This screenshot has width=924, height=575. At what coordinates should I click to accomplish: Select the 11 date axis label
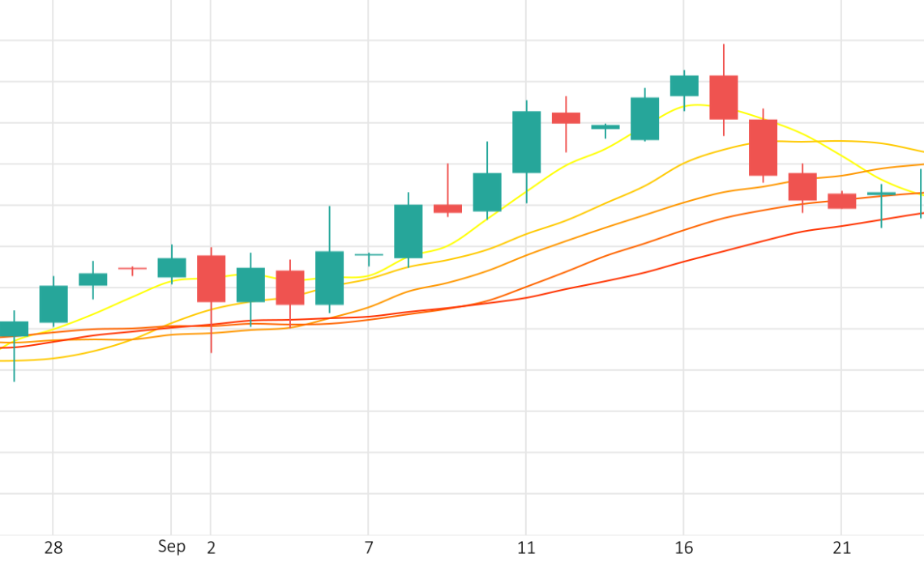[x=526, y=548]
